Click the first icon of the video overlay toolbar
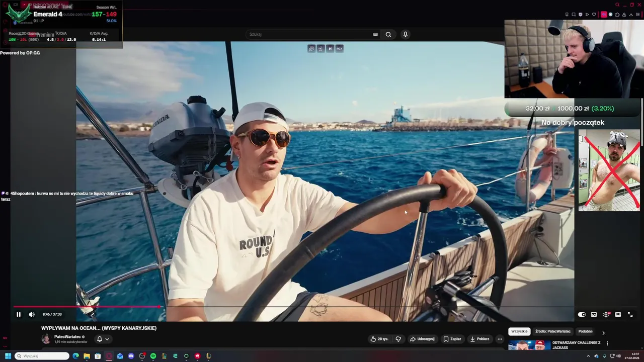 pos(311,48)
